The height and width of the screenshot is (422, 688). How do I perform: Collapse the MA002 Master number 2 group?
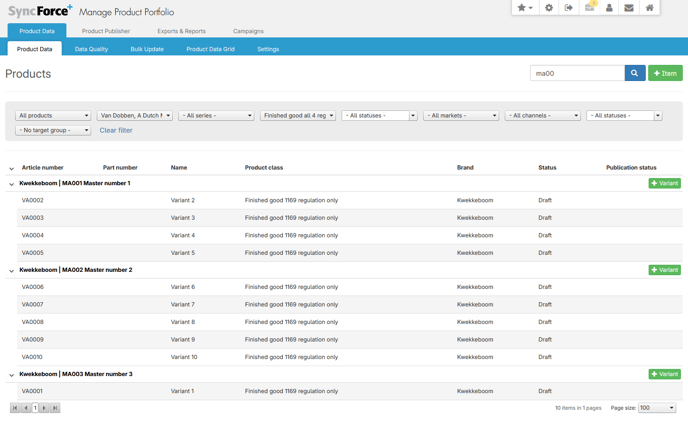[x=11, y=271]
